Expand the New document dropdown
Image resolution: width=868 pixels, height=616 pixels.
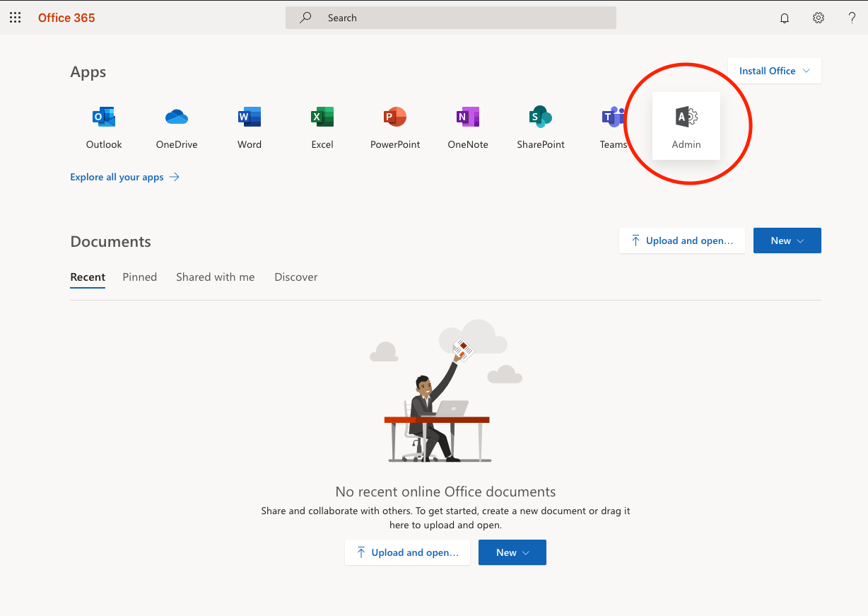[x=787, y=240]
